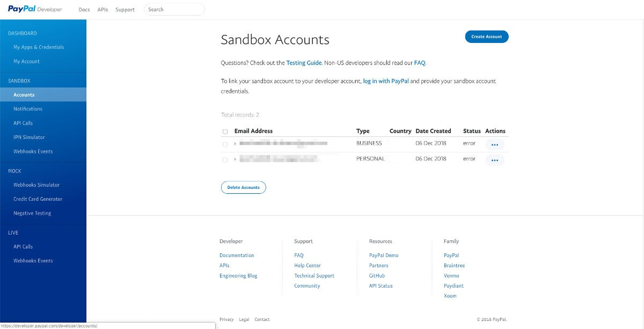Screen dimensions: 644x329
Task: Open the FAQ link in intro text
Action: [420, 63]
